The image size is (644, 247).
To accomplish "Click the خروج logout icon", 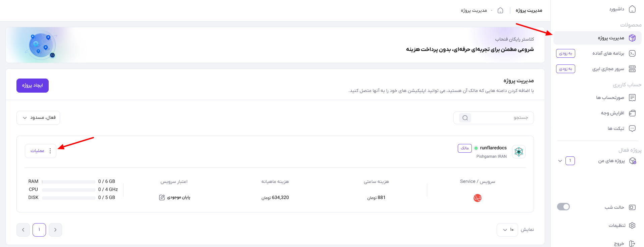I will pos(632,244).
